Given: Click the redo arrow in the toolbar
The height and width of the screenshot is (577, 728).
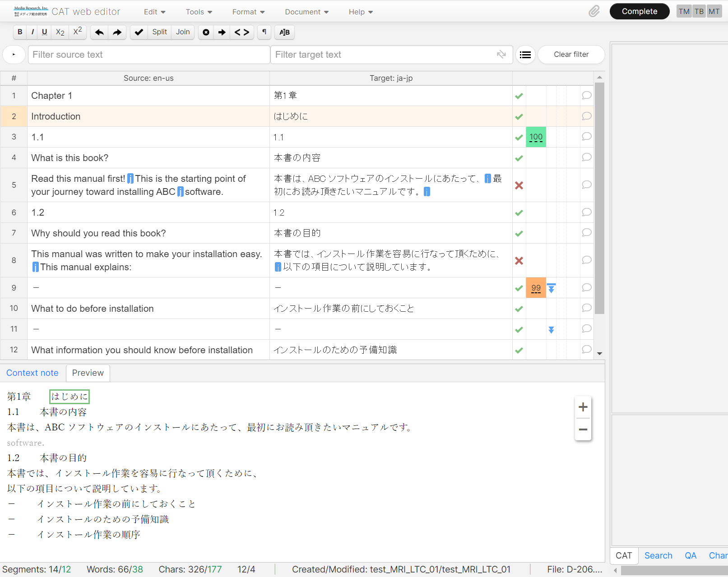Looking at the screenshot, I should [117, 32].
